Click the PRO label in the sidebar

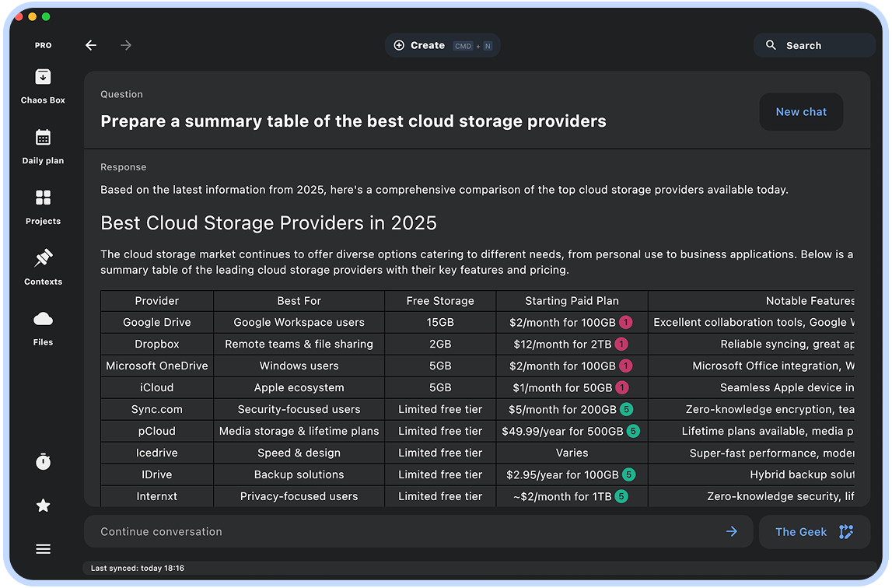coord(44,45)
